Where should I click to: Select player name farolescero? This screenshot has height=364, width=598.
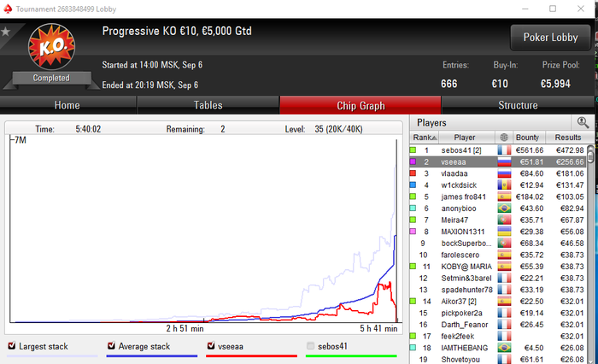click(x=460, y=255)
